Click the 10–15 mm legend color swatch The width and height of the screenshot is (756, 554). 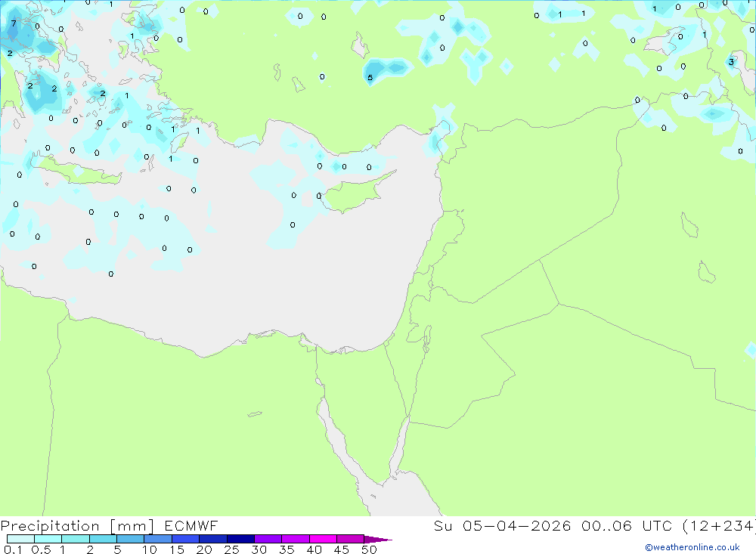(158, 539)
